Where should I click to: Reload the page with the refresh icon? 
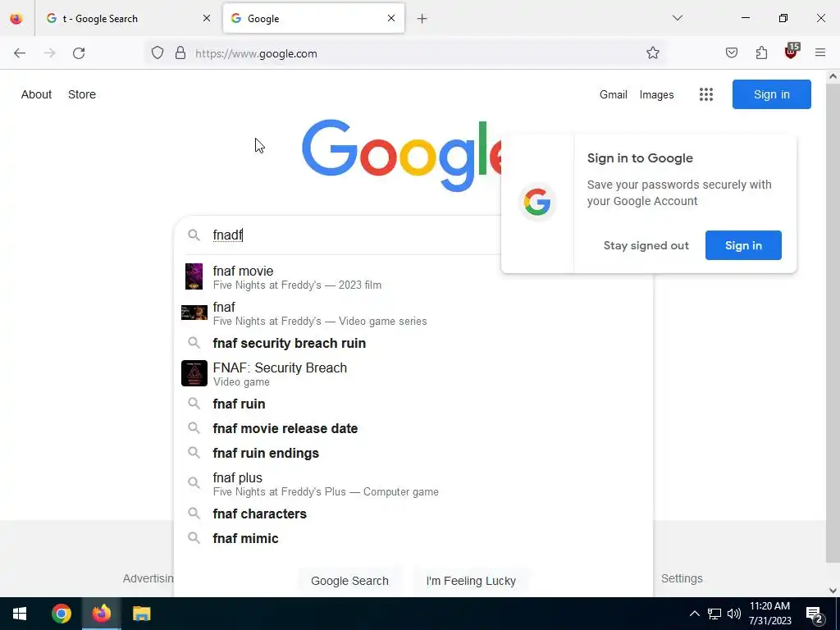click(79, 53)
